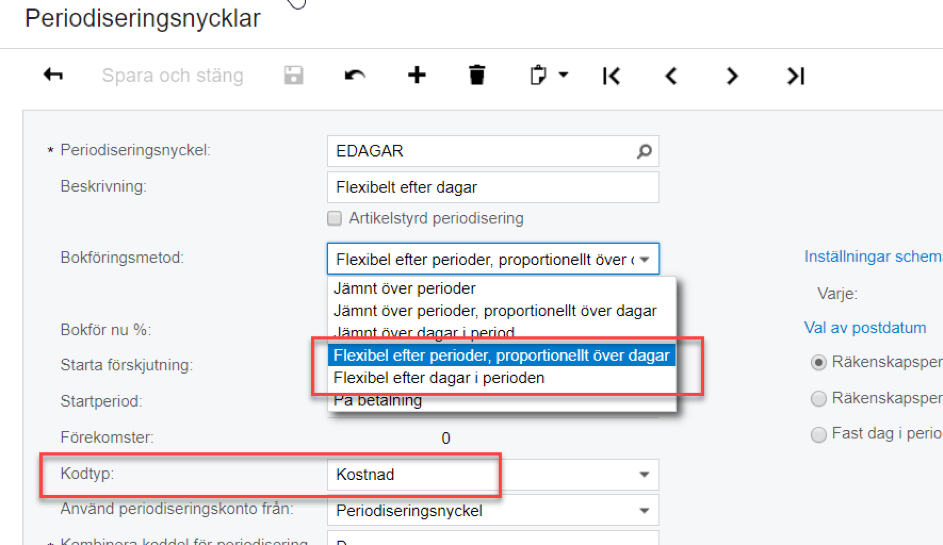Select the first Räkenskapsper radio button

(819, 362)
